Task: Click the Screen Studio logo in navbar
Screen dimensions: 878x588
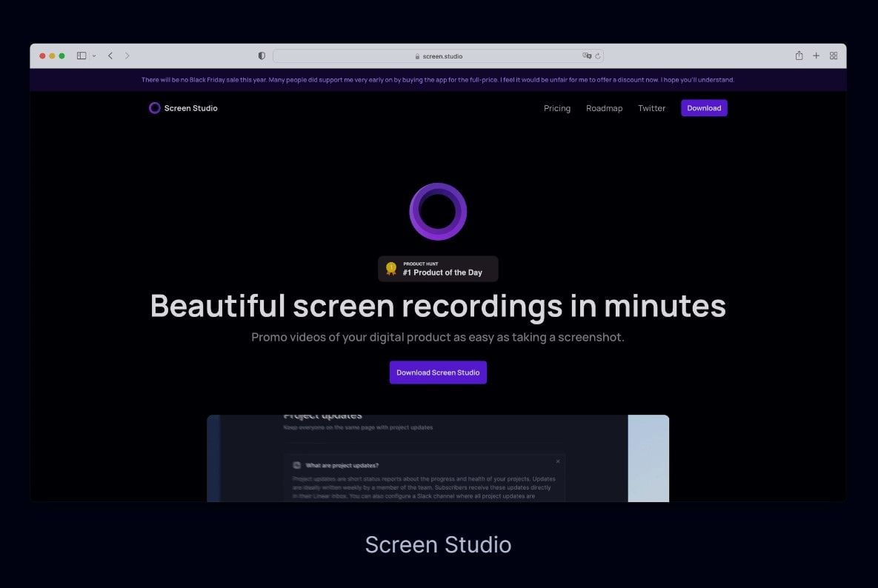Action: [x=183, y=108]
